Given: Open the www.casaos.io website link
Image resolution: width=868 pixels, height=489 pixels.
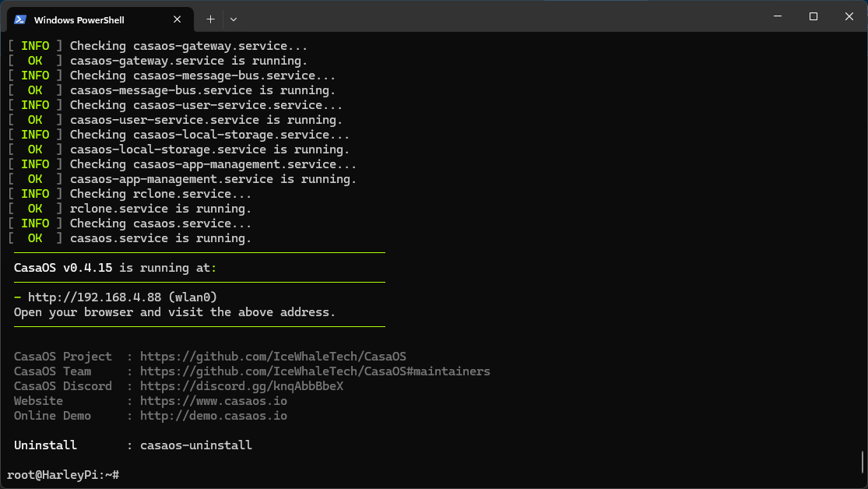Looking at the screenshot, I should 213,401.
